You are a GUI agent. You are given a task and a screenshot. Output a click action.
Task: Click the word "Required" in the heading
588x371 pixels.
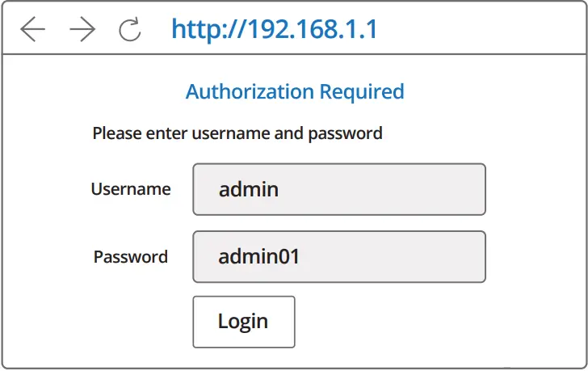point(362,91)
